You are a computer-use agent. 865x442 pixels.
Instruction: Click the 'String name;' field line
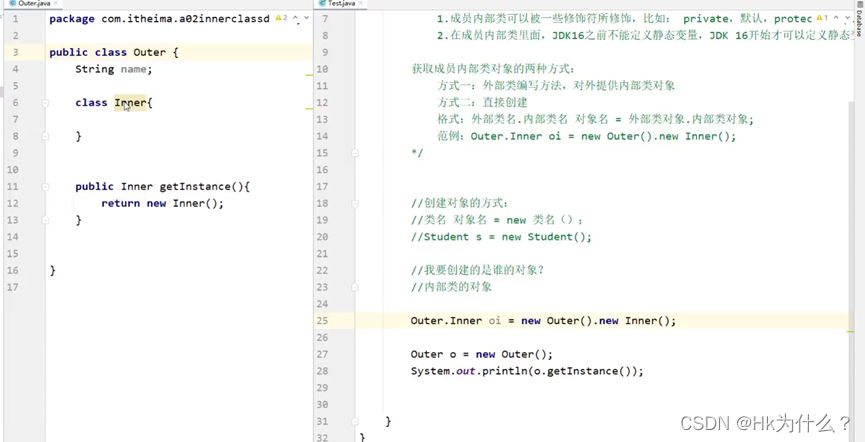pos(114,69)
